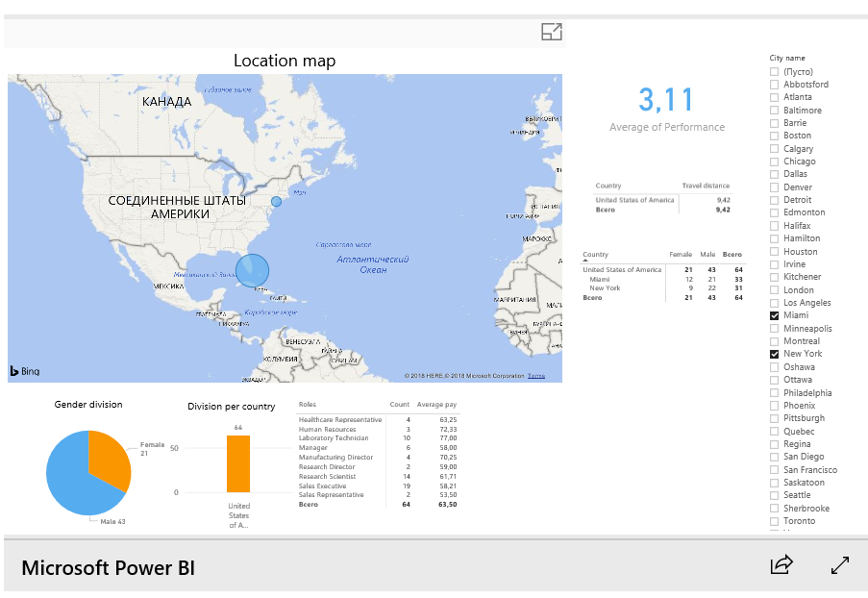This screenshot has width=868, height=598.
Task: Open the Terms link on the map
Action: click(x=535, y=375)
